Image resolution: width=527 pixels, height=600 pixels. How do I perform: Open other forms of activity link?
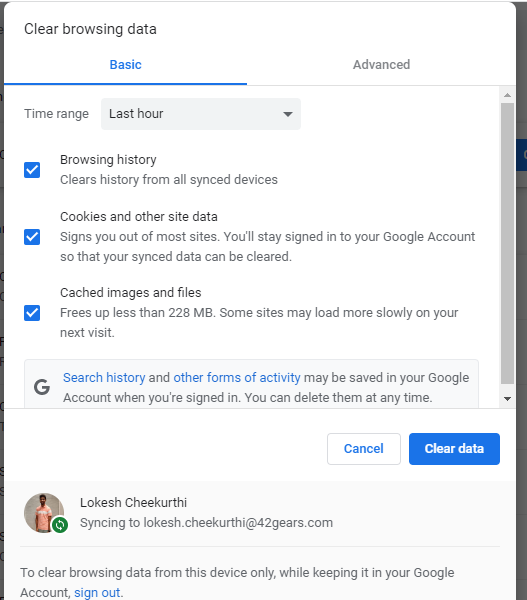(x=237, y=378)
